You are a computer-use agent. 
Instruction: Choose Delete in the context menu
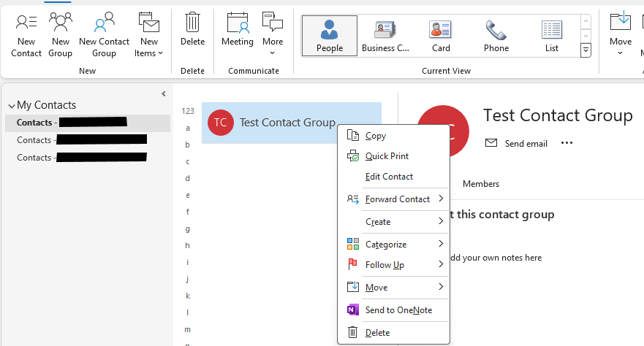click(x=393, y=333)
